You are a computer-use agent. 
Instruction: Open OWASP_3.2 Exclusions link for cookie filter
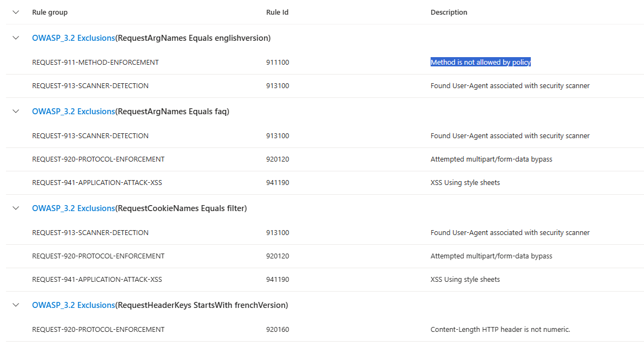73,208
